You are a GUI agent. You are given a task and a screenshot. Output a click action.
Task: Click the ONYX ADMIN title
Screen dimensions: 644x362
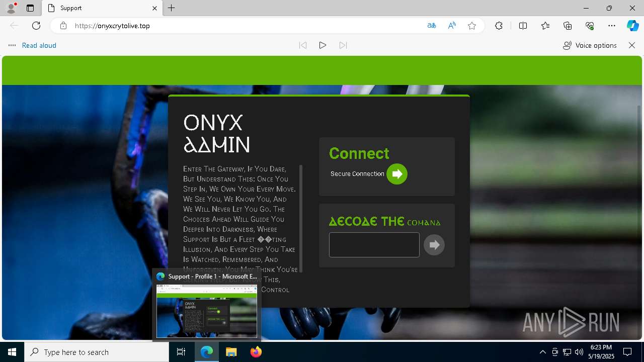pos(217,133)
